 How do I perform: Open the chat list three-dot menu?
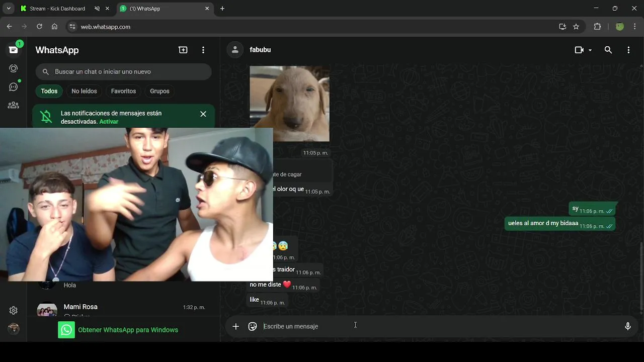pyautogui.click(x=203, y=50)
